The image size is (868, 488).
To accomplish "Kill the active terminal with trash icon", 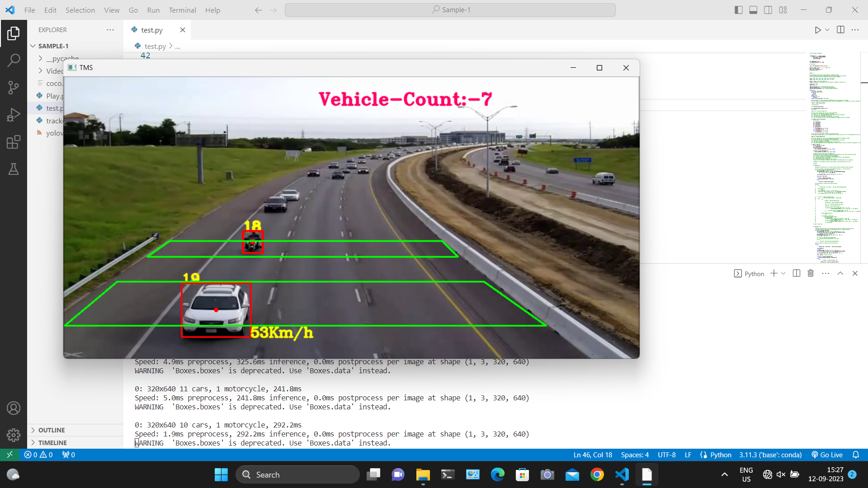I will coord(811,273).
